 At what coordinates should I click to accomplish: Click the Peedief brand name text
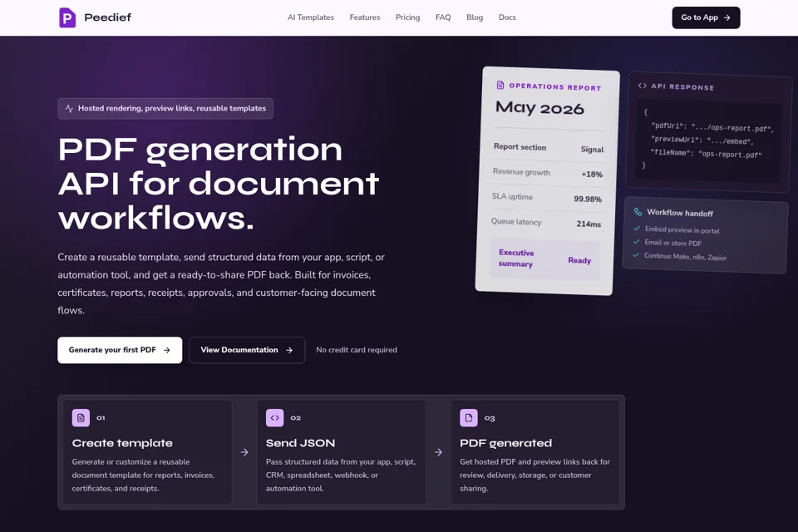(107, 17)
